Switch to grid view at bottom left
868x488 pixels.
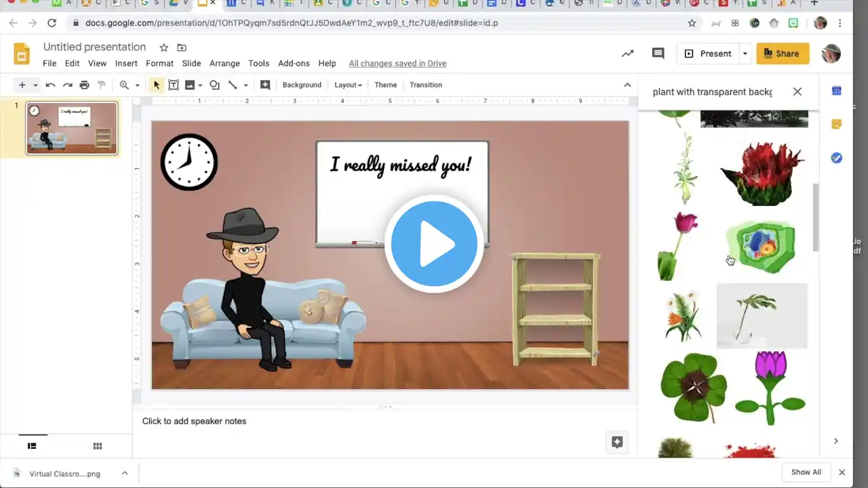(98, 446)
